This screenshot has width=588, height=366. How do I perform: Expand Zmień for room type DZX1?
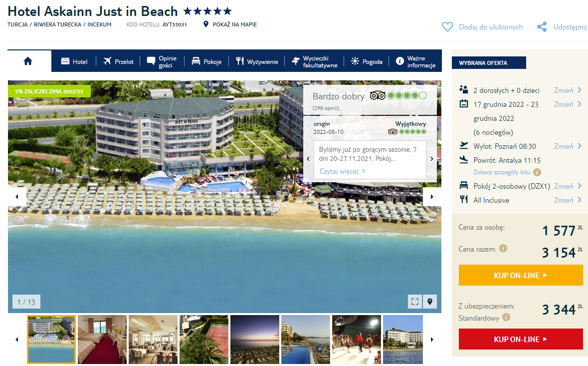[568, 186]
